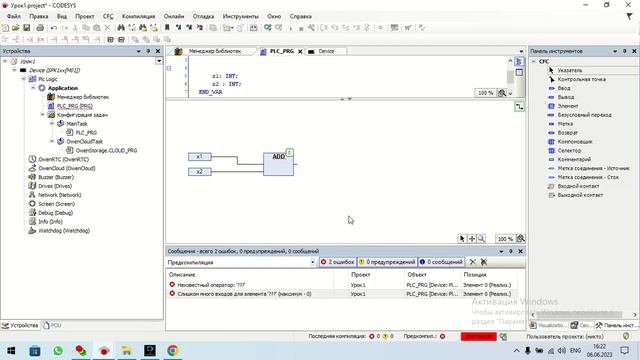
Task: Click the Login gear icon in toolbar
Action: (268, 28)
